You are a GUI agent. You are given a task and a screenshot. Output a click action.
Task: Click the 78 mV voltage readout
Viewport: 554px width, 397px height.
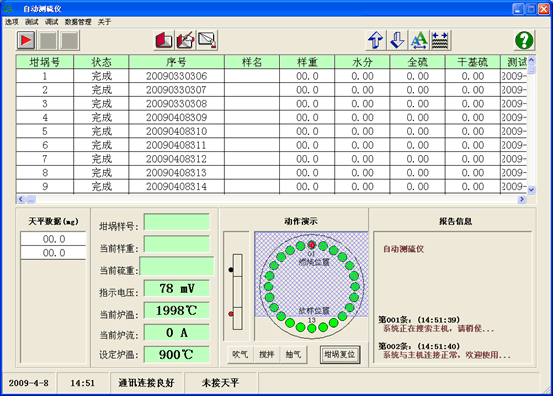[177, 289]
